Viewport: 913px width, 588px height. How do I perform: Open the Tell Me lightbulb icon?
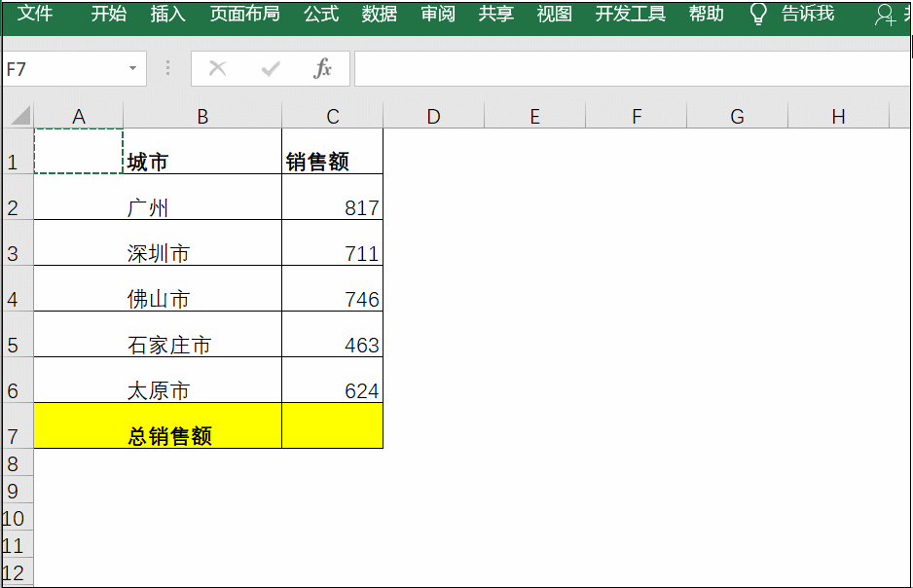point(758,15)
